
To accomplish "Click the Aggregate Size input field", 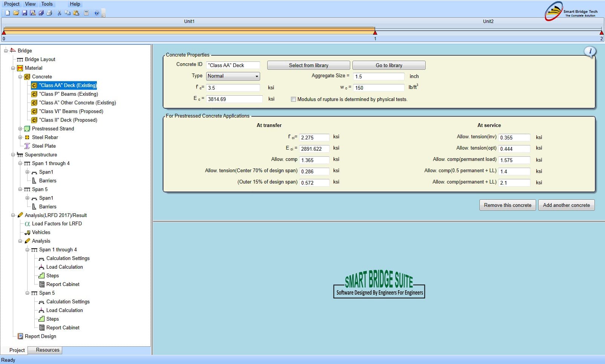I will 378,76.
